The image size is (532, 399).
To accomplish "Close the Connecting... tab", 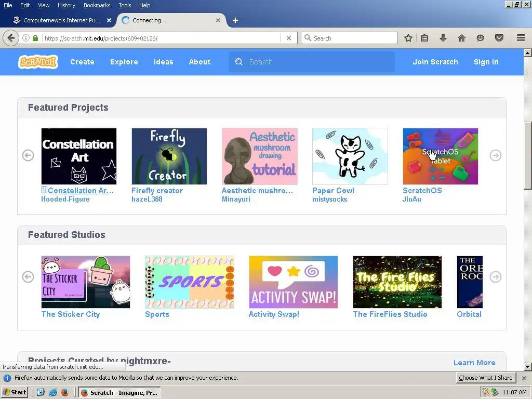I will (x=218, y=20).
